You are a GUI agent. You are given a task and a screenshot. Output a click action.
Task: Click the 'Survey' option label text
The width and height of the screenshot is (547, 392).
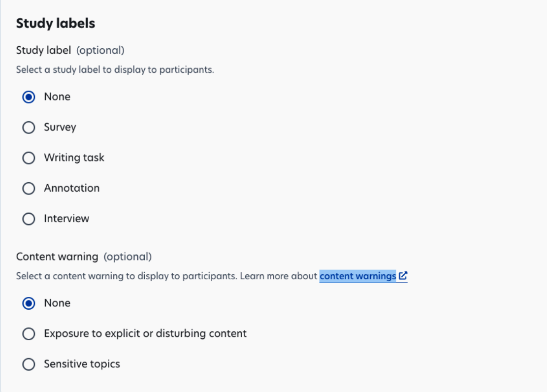coord(60,128)
